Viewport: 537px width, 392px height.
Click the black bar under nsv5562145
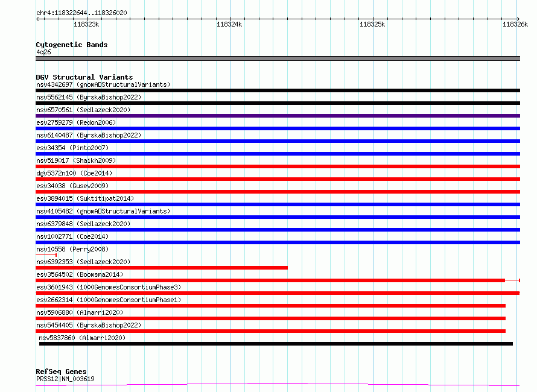tap(278, 103)
